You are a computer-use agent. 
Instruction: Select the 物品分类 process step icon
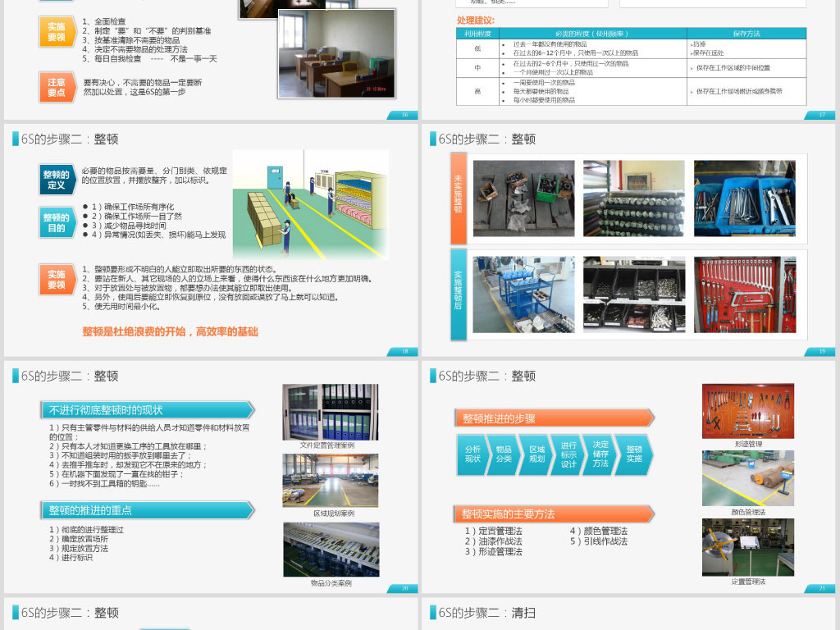[x=503, y=453]
